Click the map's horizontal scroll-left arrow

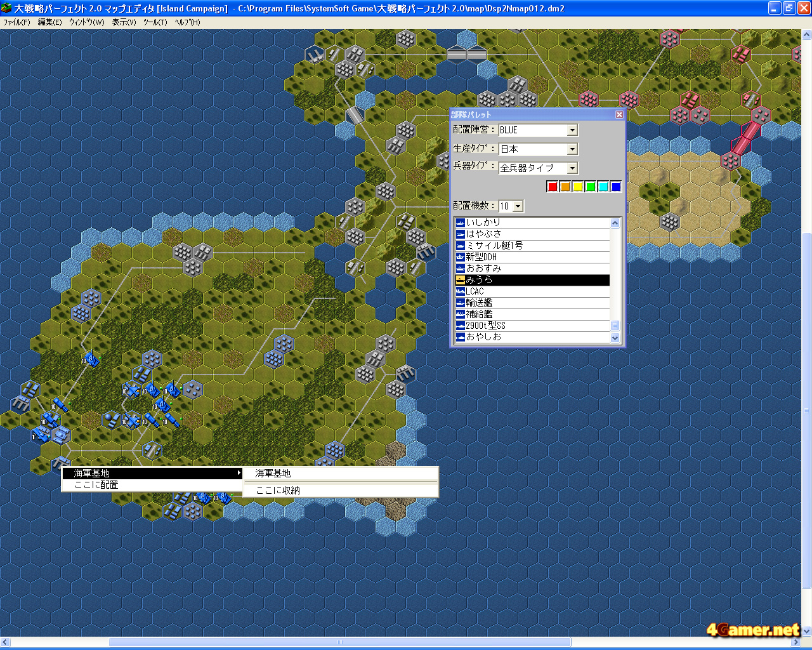pyautogui.click(x=5, y=642)
